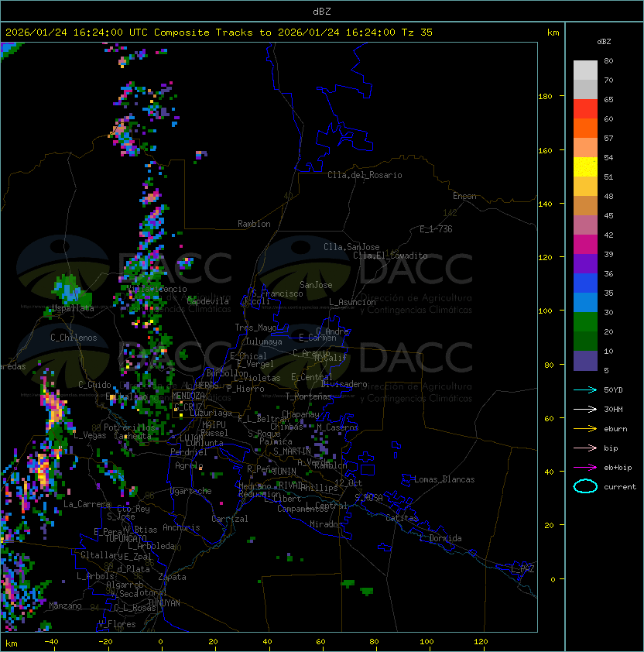Click the 'Carrizal' location label
The height and width of the screenshot is (652, 644).
pyautogui.click(x=230, y=519)
